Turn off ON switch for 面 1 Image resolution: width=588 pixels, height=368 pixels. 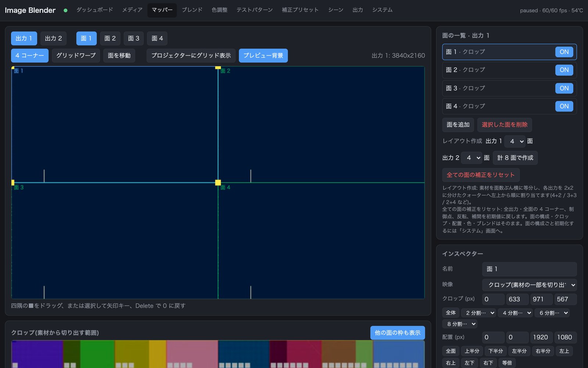tap(564, 52)
